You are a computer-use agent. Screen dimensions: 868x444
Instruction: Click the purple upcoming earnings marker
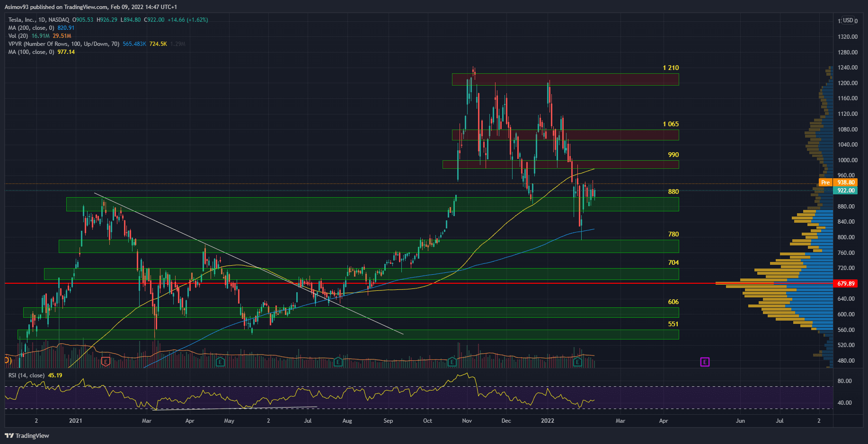[705, 362]
